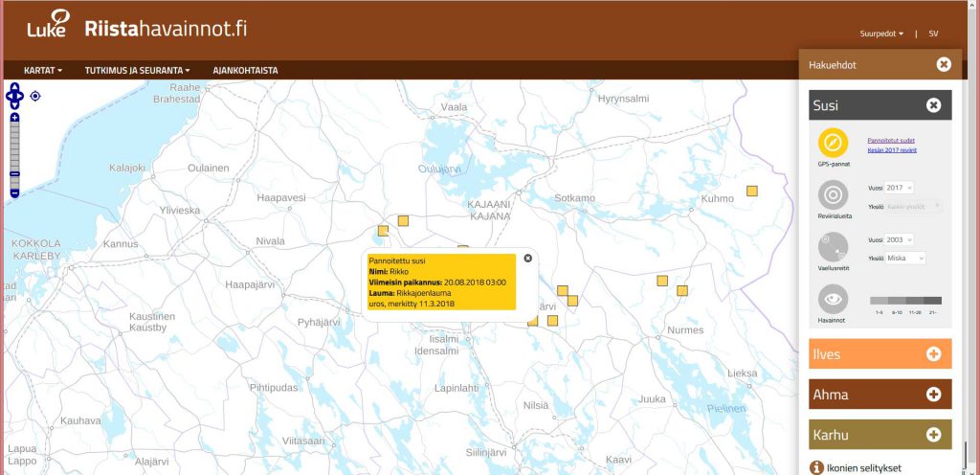Expand the Ilves section
The height and width of the screenshot is (475, 980).
coord(933,354)
